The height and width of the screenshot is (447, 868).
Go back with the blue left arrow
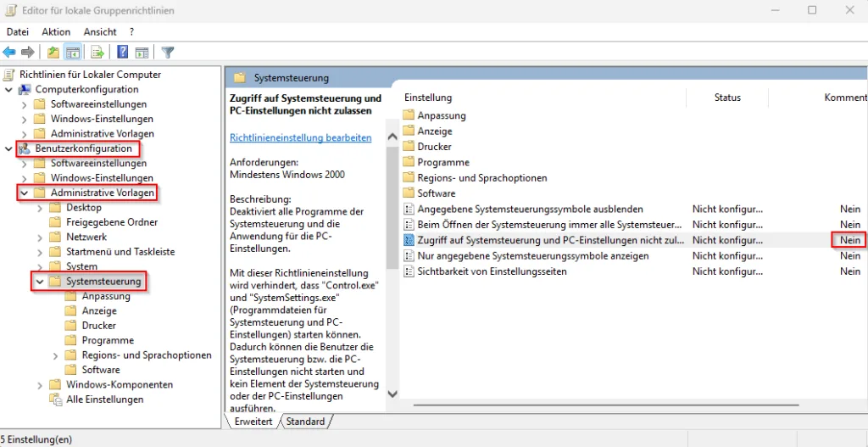(x=9, y=53)
